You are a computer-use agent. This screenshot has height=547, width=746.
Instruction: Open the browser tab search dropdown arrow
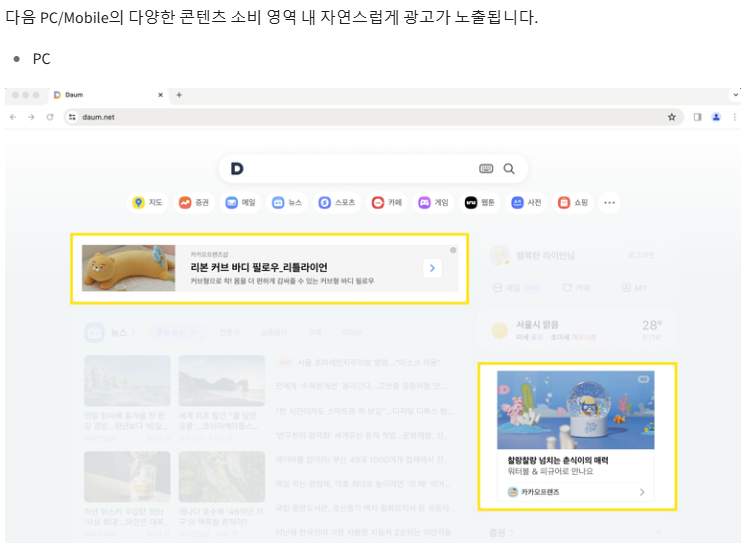pyautogui.click(x=736, y=95)
